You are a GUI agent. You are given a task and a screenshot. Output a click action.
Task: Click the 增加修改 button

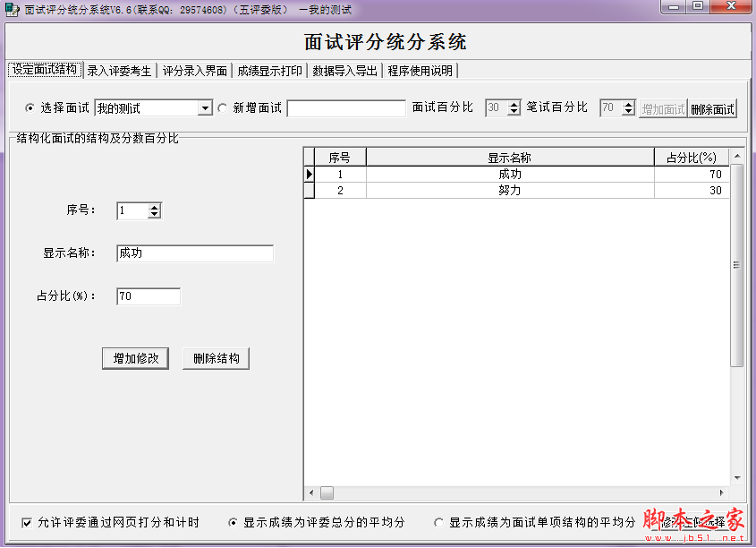(x=135, y=358)
